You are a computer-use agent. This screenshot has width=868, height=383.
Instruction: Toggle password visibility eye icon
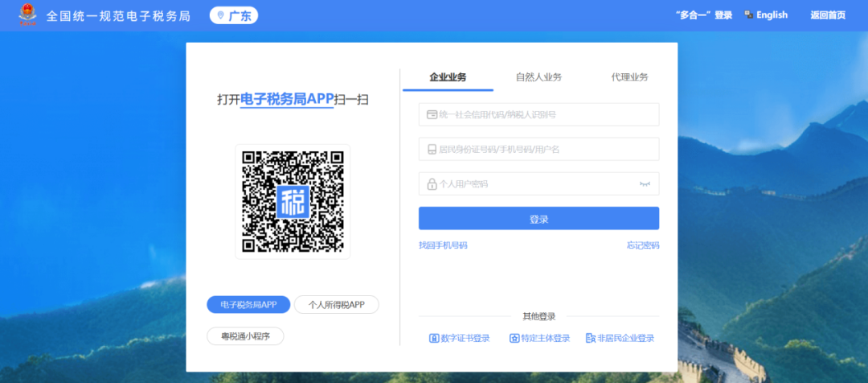pos(644,184)
